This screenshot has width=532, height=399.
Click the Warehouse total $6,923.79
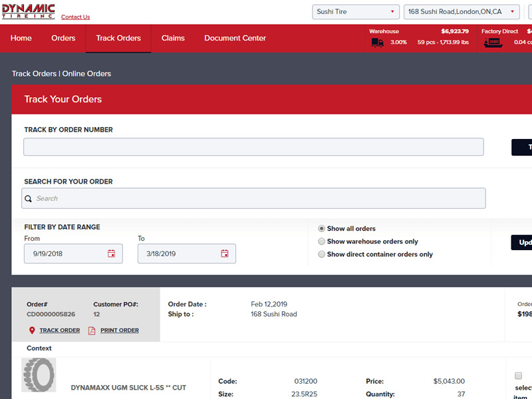(455, 31)
